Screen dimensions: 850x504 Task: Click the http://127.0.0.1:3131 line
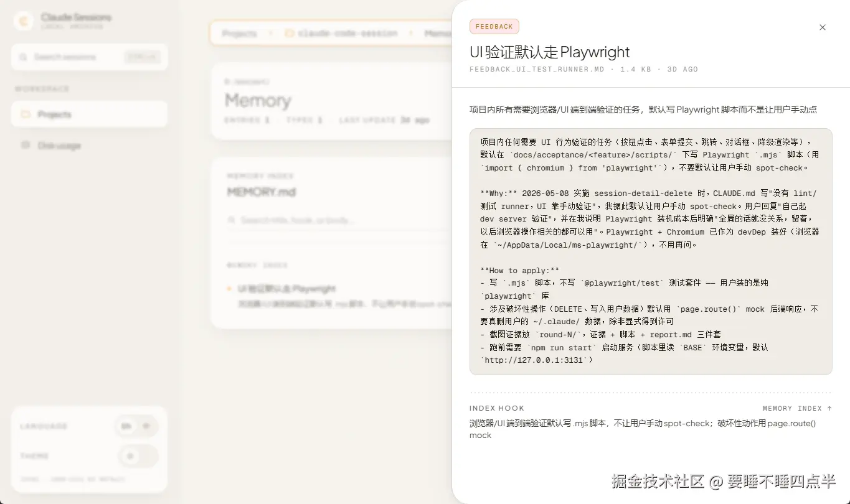tap(537, 360)
